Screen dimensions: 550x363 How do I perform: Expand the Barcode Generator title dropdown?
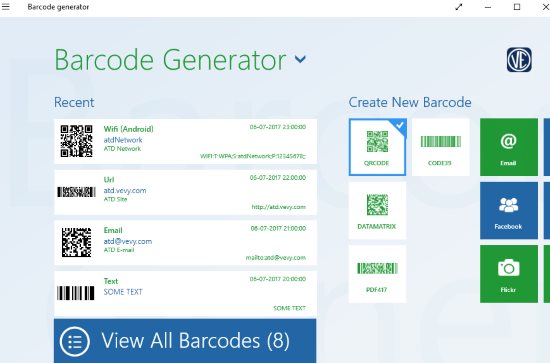click(300, 59)
